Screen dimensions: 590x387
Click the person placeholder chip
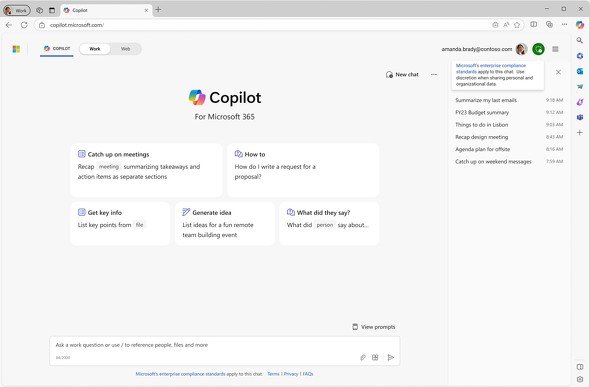[325, 225]
